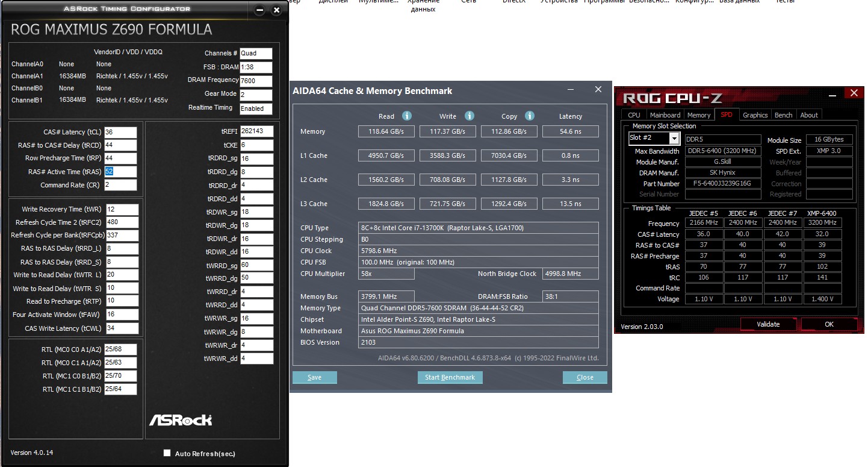Click the Row Precharge Time (tRP) field
Screen dimensions: 868x467
(120, 158)
